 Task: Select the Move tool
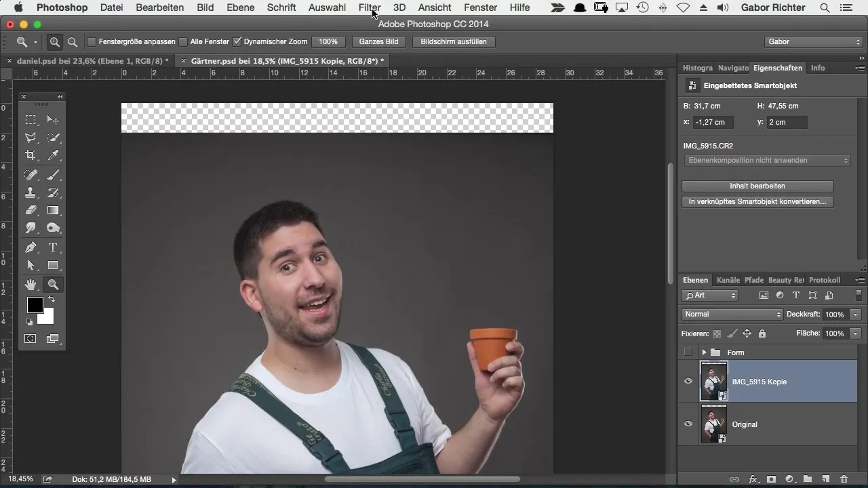point(53,120)
